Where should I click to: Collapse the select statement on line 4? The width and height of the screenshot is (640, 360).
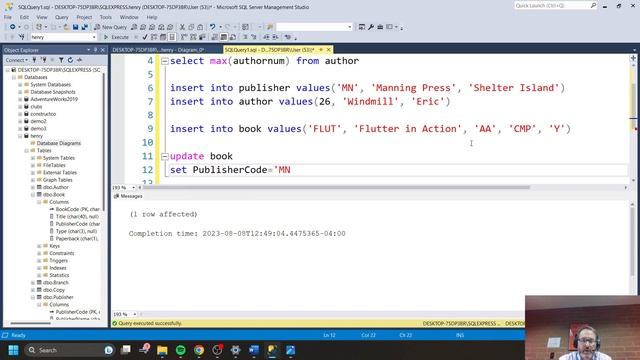pyautogui.click(x=165, y=61)
